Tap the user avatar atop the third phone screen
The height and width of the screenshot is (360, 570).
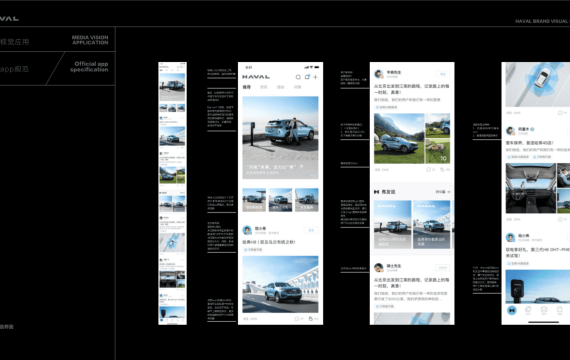pyautogui.click(x=379, y=74)
